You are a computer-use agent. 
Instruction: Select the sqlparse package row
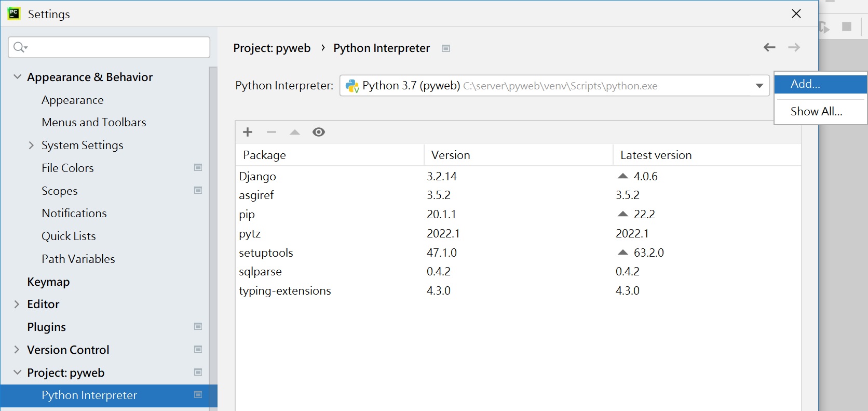(518, 271)
